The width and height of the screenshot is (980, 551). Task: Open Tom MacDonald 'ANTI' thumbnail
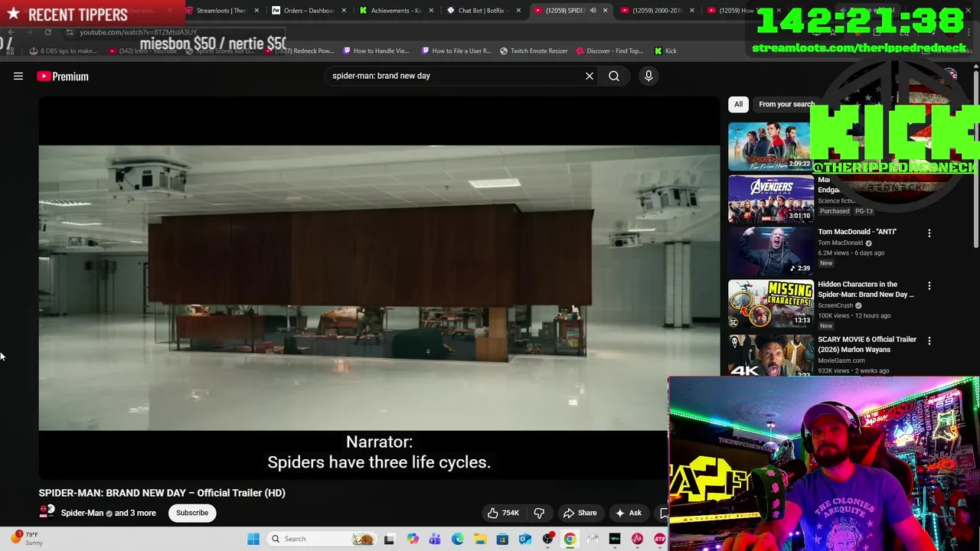pyautogui.click(x=770, y=250)
